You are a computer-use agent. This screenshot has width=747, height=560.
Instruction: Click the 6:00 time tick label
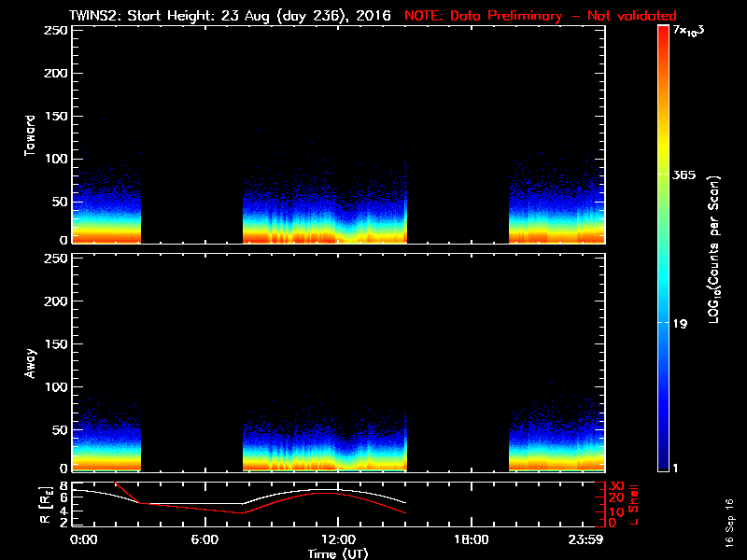(204, 539)
